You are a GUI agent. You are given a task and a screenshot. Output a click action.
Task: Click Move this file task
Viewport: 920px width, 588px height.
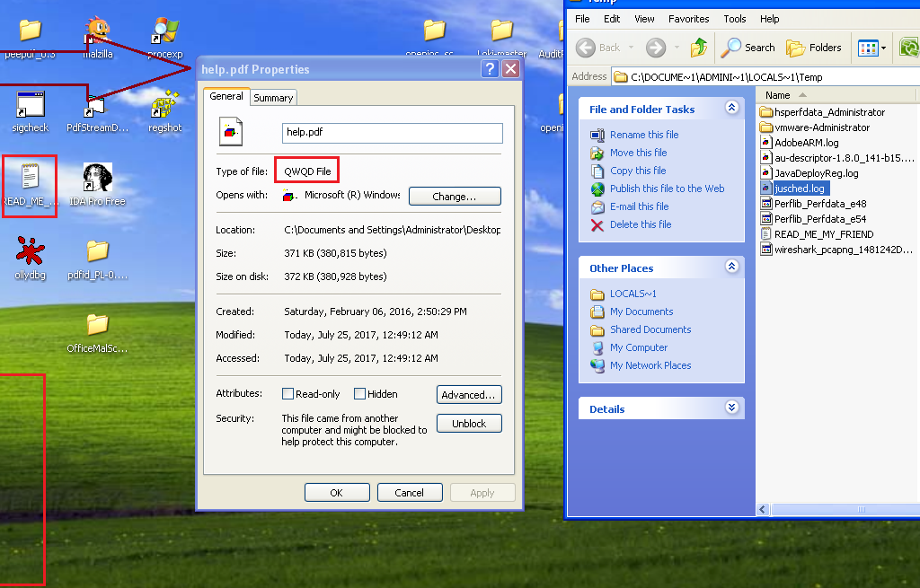[638, 153]
